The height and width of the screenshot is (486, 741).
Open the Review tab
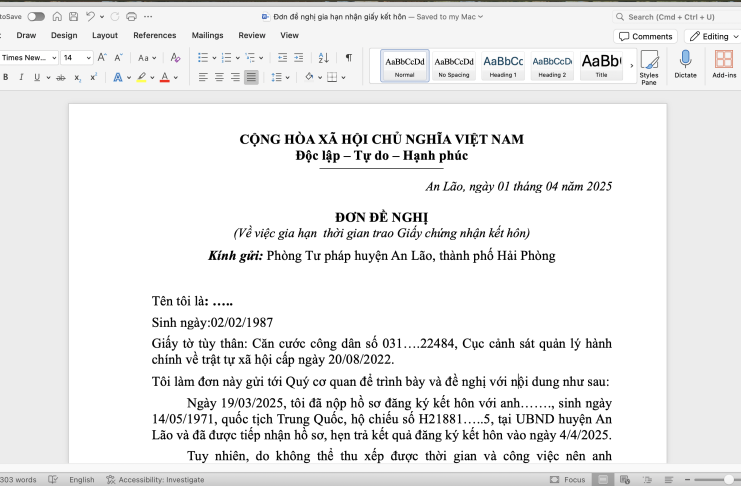(252, 35)
